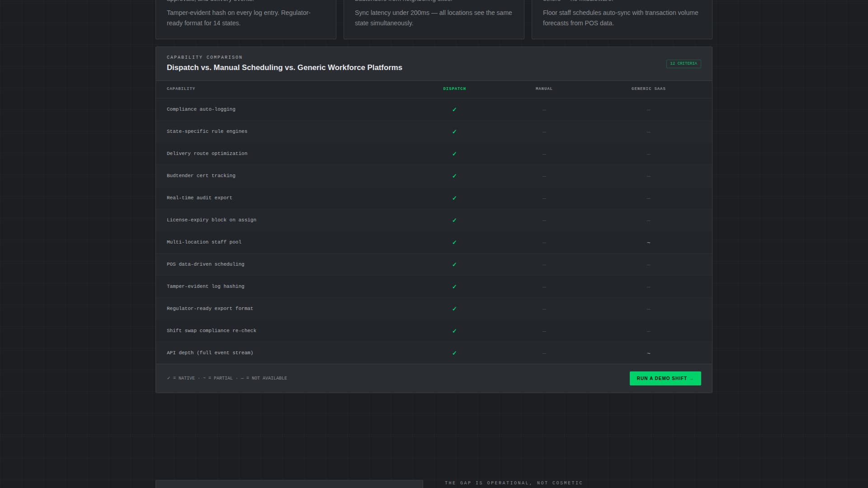Click Dispatch checkmark for Budtender cert tracking
This screenshot has height=488, width=868.
pos(454,176)
